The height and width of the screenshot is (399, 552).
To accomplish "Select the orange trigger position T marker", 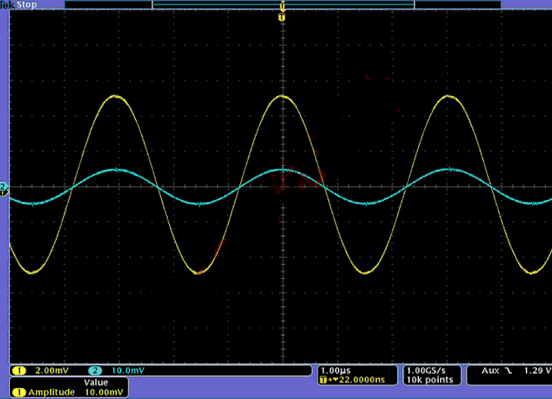I will pos(282,17).
